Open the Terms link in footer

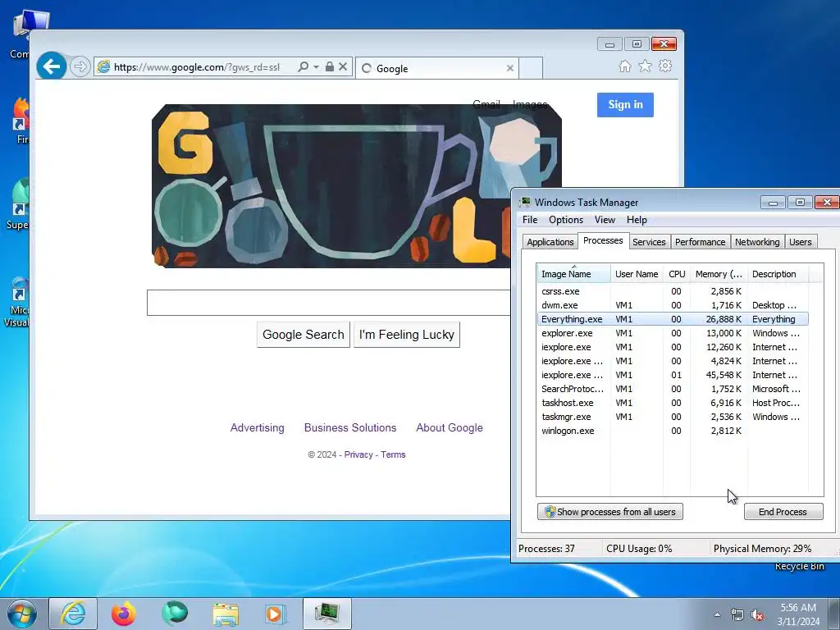[x=393, y=454]
